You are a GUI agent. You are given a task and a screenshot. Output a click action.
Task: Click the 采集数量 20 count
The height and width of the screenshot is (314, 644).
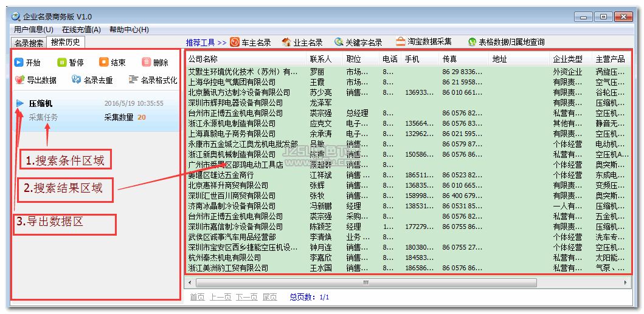pos(125,117)
